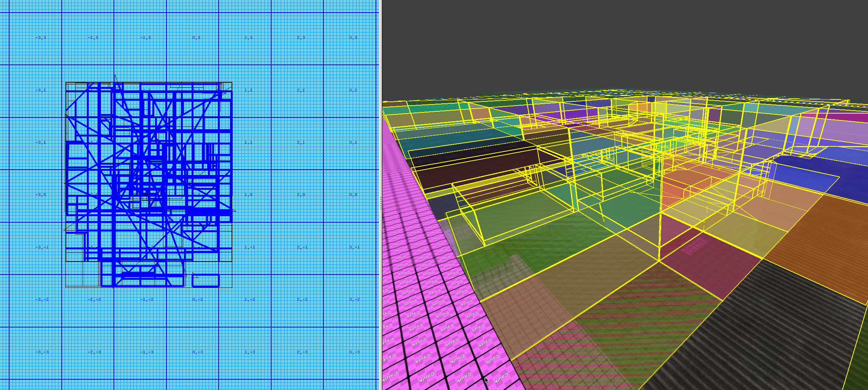This screenshot has width=868, height=390.
Task: Click grid cell labeled -3,-3
Action: [42, 352]
